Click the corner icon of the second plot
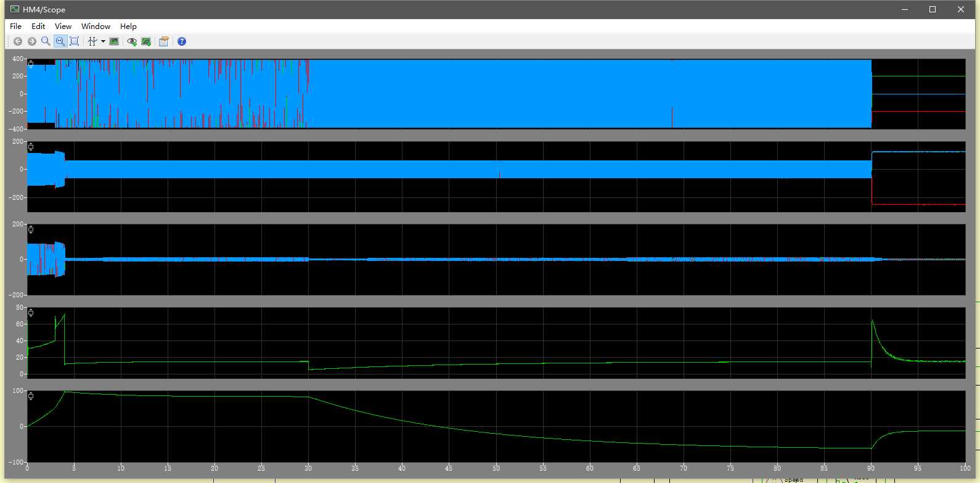The image size is (980, 483). [31, 147]
